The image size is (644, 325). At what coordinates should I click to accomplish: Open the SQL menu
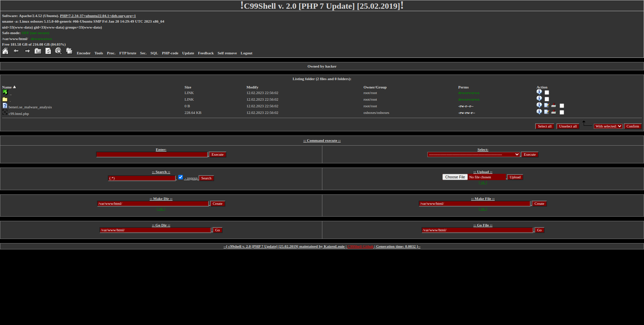click(x=154, y=53)
